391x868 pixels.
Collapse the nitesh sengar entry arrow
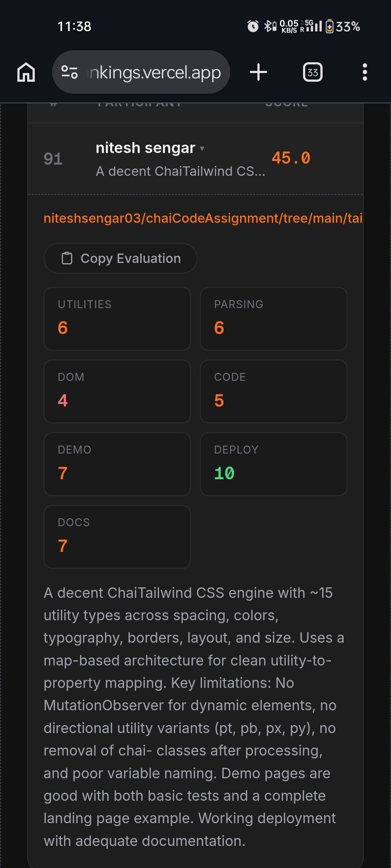point(202,148)
